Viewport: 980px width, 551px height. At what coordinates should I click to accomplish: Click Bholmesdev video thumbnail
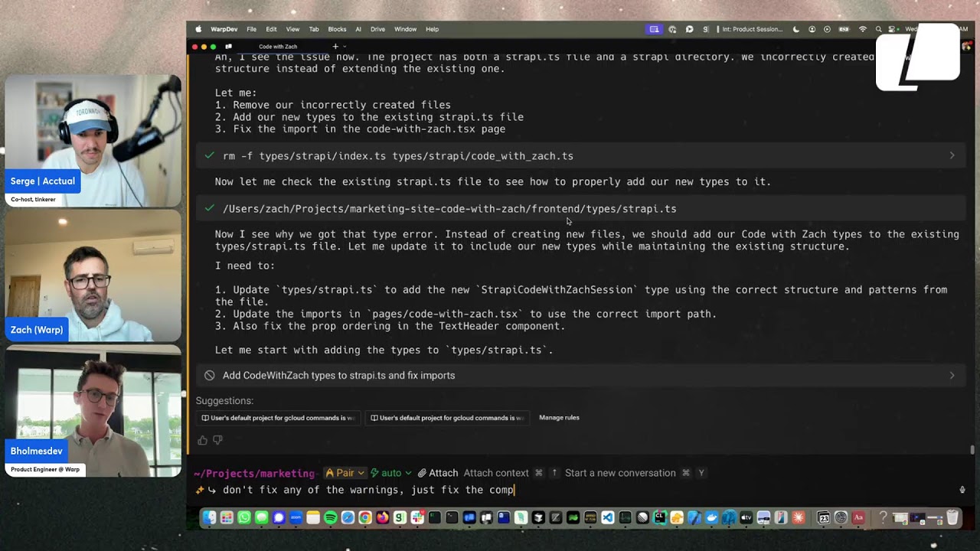[x=93, y=410]
